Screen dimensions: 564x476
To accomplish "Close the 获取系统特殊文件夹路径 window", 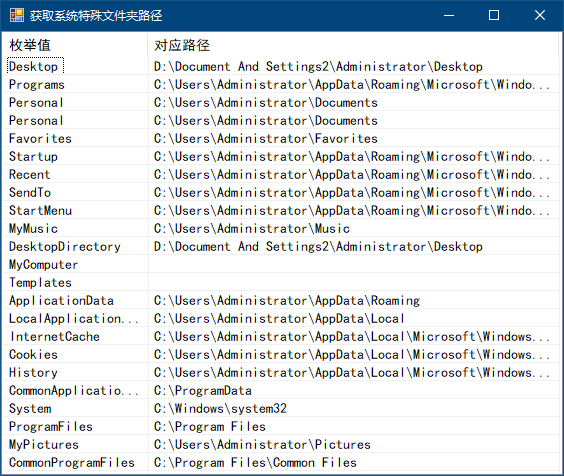I will coord(540,15).
